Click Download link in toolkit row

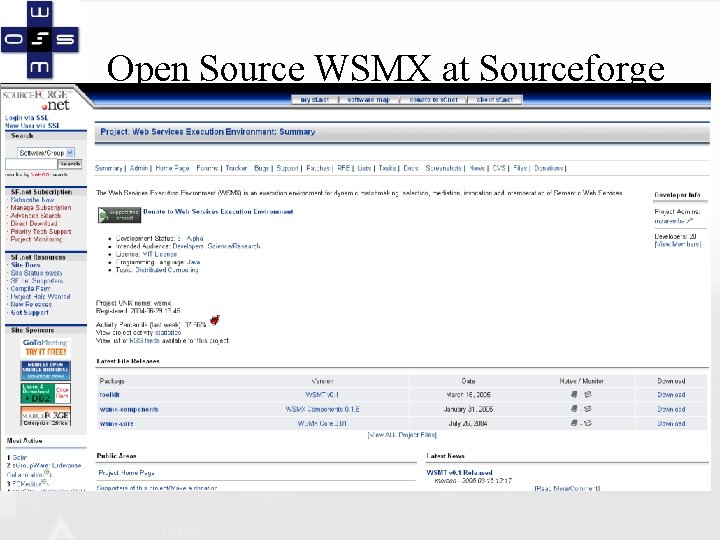pyautogui.click(x=671, y=394)
